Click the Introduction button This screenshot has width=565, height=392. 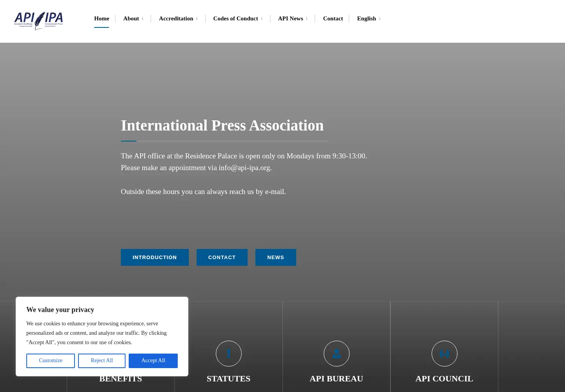coord(155,257)
